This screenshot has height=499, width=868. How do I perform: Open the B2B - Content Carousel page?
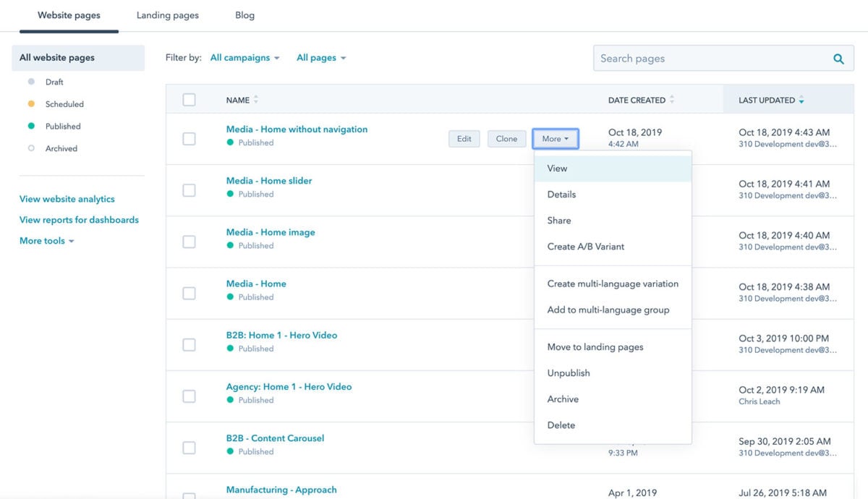tap(275, 438)
